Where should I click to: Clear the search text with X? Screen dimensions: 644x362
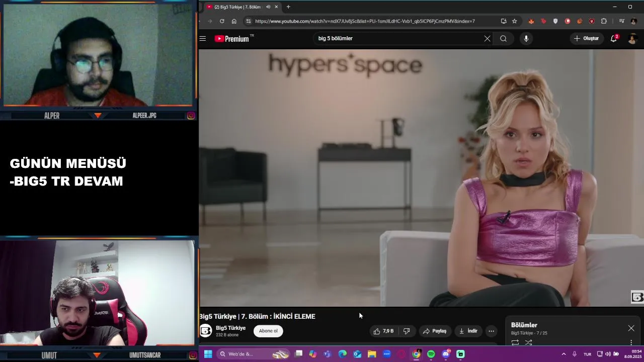[487, 38]
